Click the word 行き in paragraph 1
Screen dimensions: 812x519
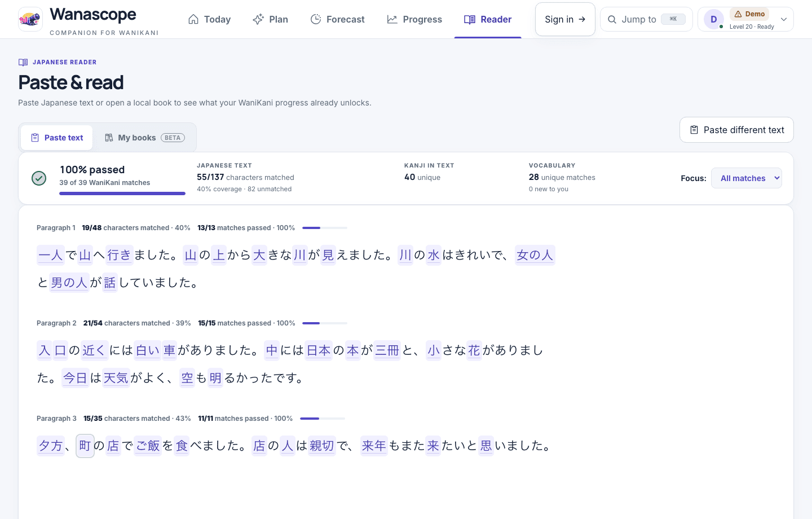pos(119,255)
